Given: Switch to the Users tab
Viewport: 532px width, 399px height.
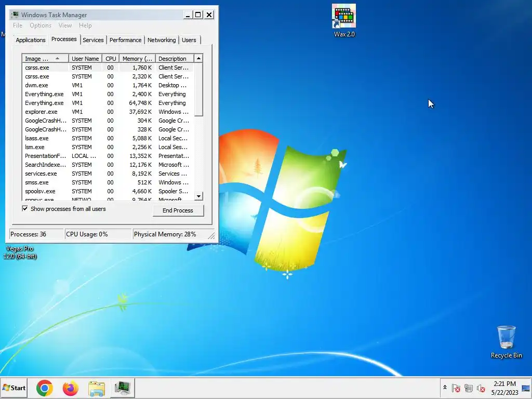Looking at the screenshot, I should pyautogui.click(x=189, y=40).
